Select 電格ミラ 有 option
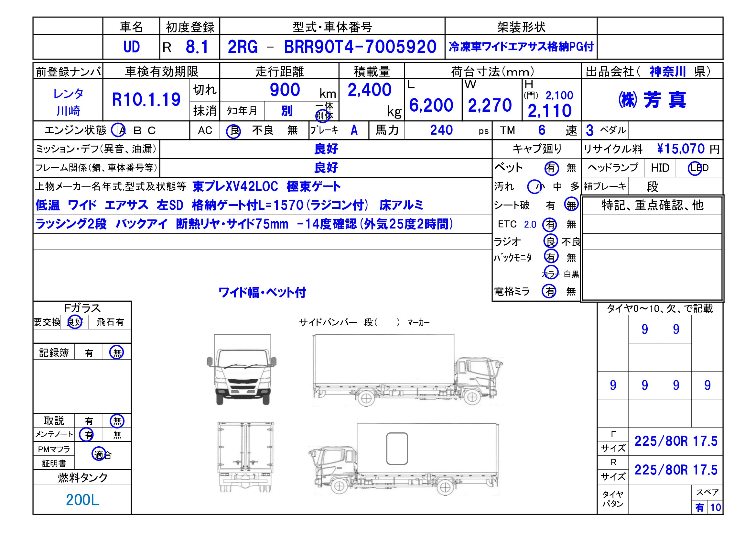The width and height of the screenshot is (756, 535). (x=549, y=291)
